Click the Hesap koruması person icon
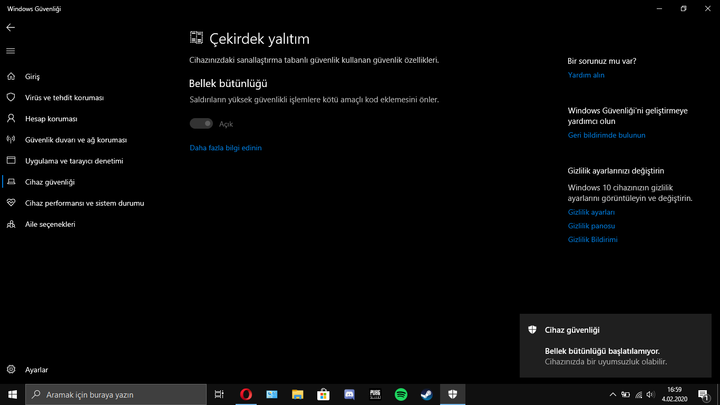This screenshot has height=405, width=720. coord(11,118)
